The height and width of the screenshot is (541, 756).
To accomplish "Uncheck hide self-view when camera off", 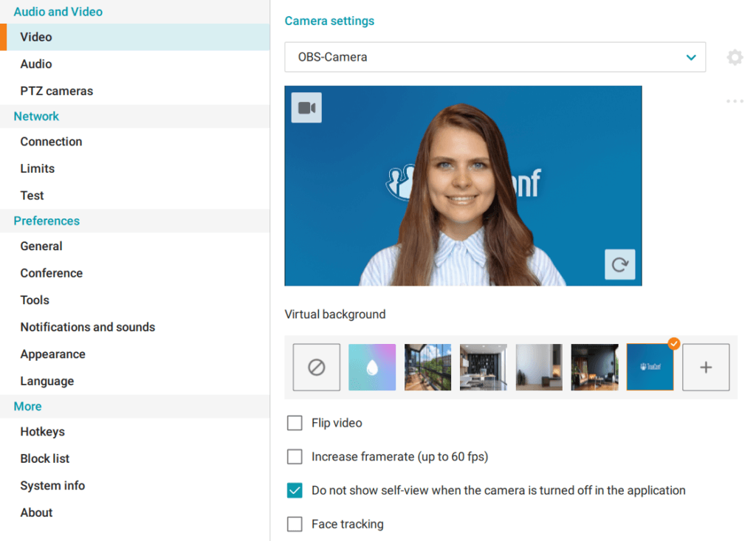I will coord(295,490).
